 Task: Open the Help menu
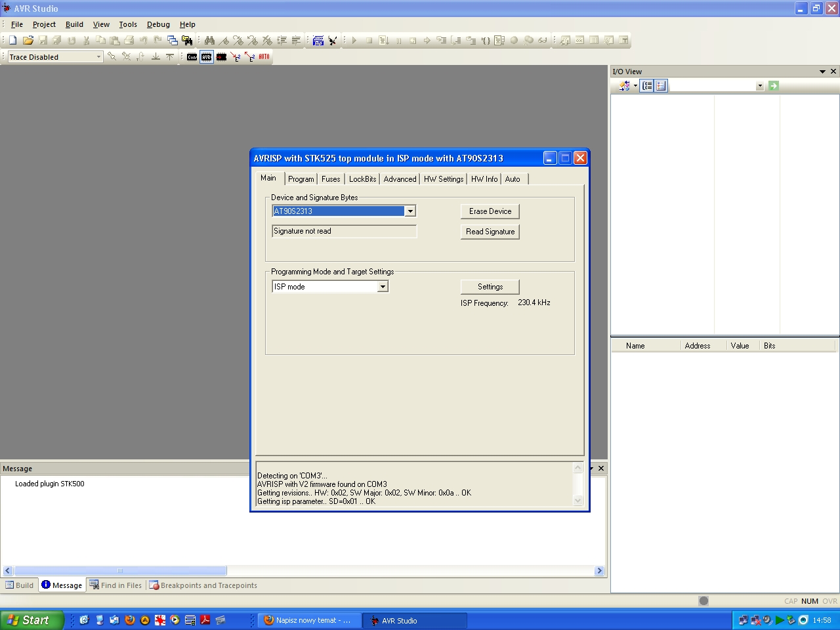tap(188, 24)
